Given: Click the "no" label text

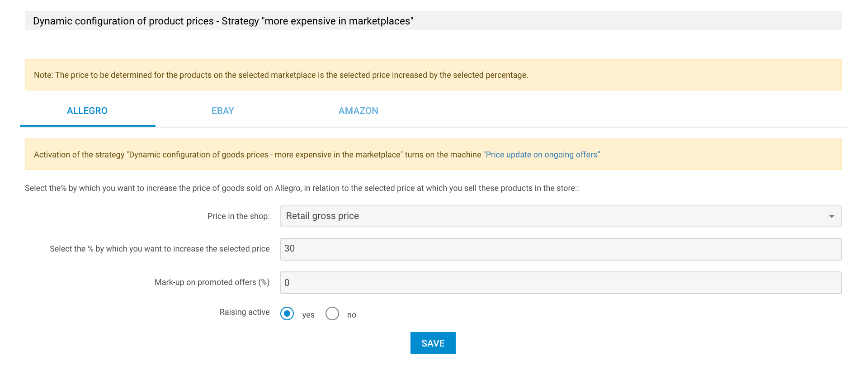Looking at the screenshot, I should (x=352, y=315).
